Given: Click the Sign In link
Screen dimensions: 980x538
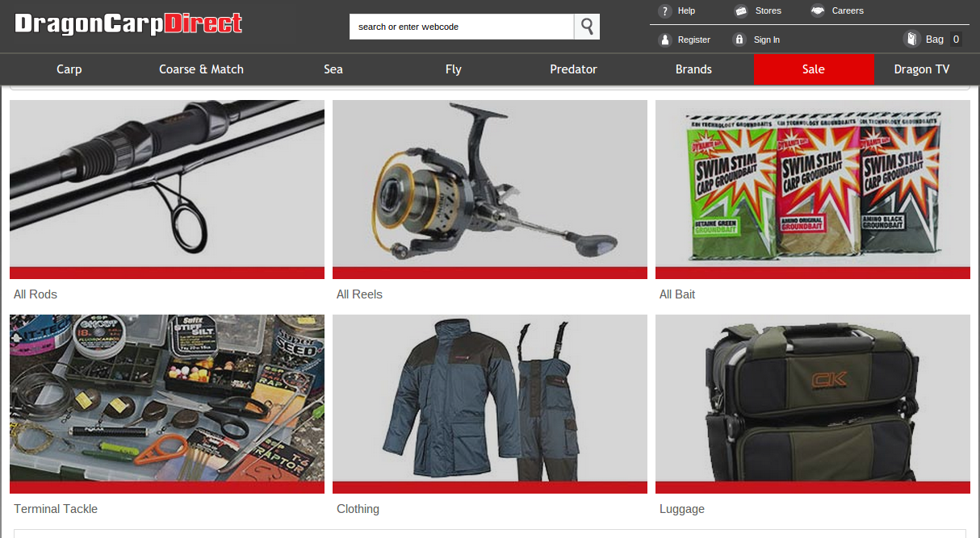Looking at the screenshot, I should pyautogui.click(x=767, y=40).
